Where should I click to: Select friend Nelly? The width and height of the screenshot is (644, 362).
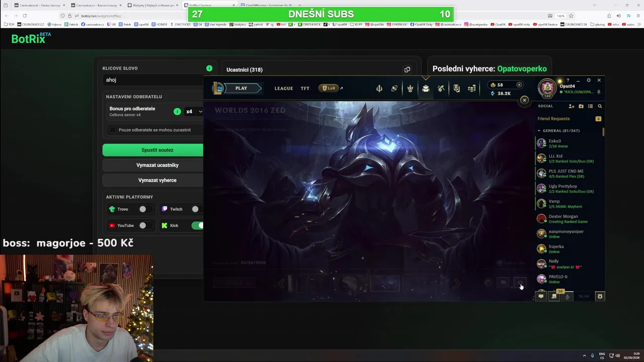tap(569, 264)
